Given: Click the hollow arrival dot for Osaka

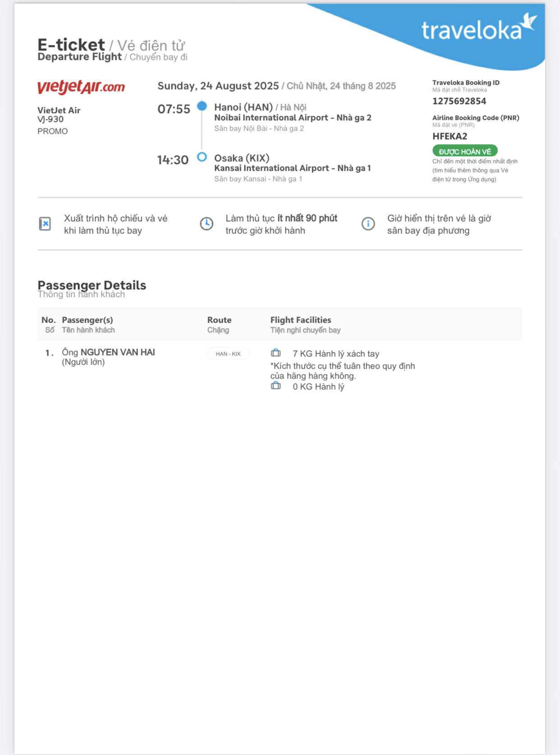Looking at the screenshot, I should click(x=202, y=157).
